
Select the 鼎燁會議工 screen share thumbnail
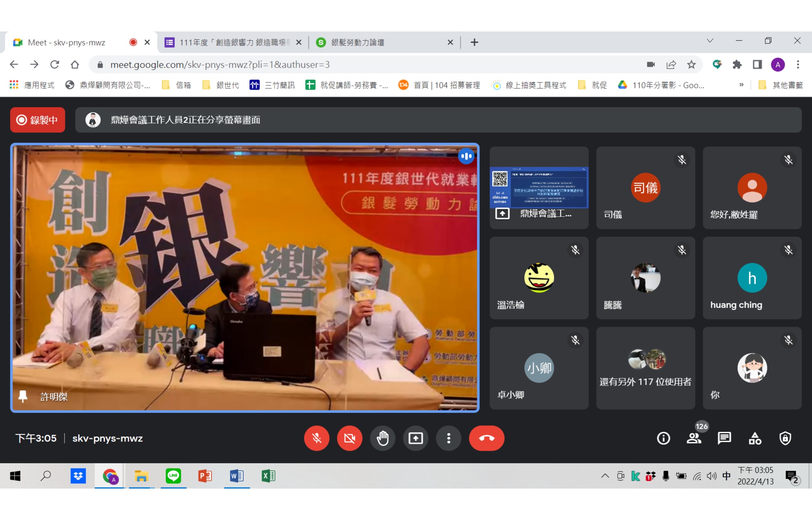coord(539,188)
